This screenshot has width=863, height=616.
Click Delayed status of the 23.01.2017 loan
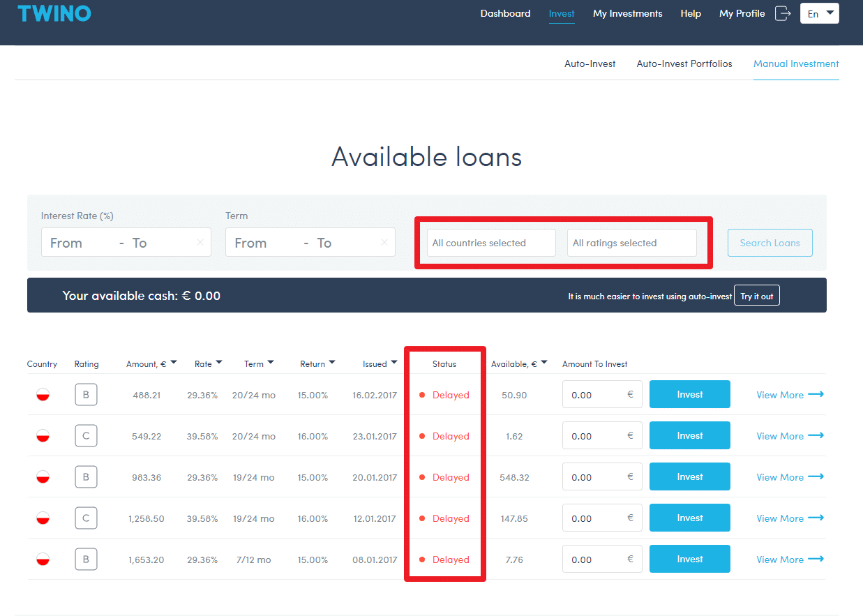pyautogui.click(x=444, y=436)
